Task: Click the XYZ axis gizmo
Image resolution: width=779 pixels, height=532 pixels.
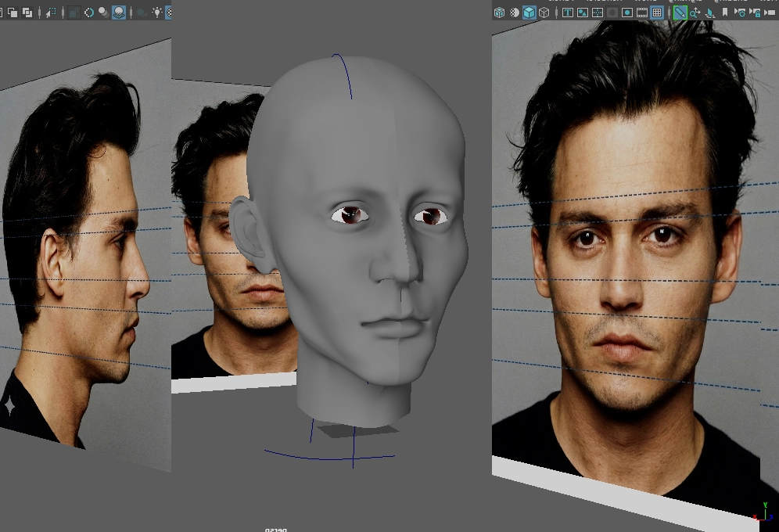Action: 763,512
